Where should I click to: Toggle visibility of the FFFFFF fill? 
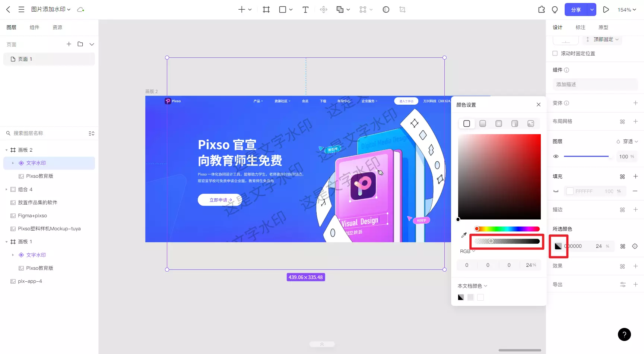coord(556,192)
